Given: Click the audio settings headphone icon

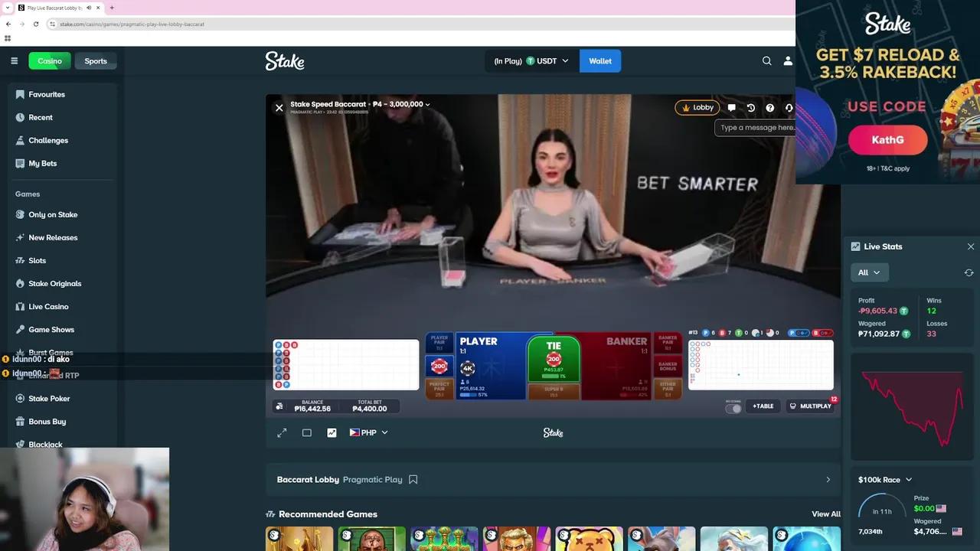Looking at the screenshot, I should 789,107.
